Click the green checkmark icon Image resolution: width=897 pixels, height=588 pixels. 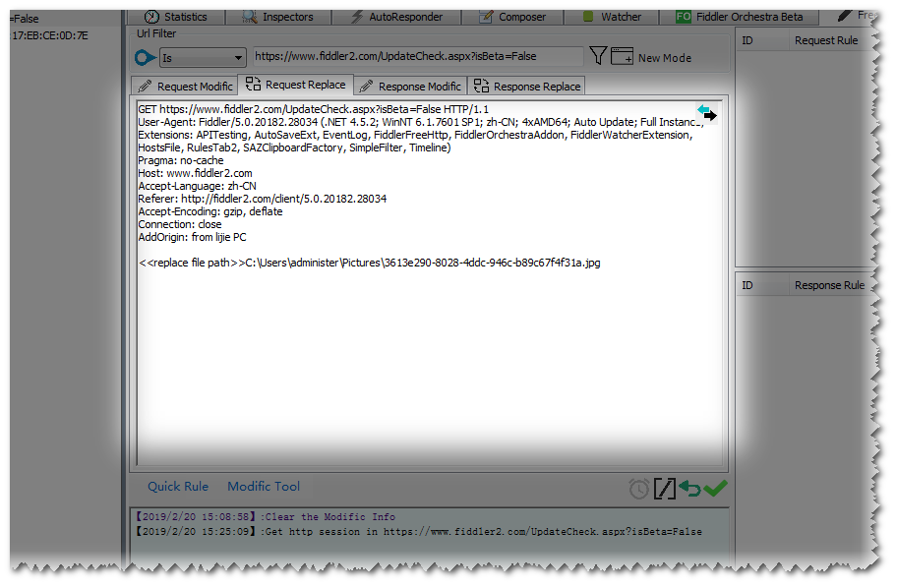tap(715, 488)
